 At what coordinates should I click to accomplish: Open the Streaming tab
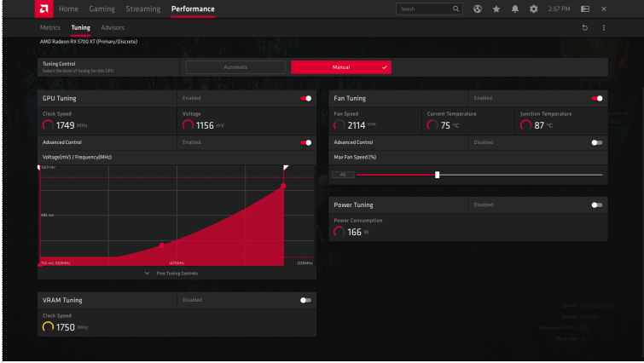pos(143,9)
